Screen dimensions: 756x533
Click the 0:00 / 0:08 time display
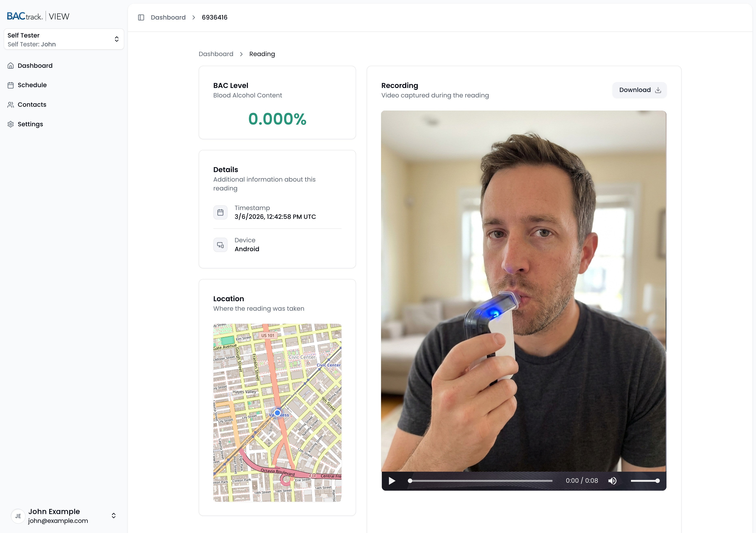point(582,481)
